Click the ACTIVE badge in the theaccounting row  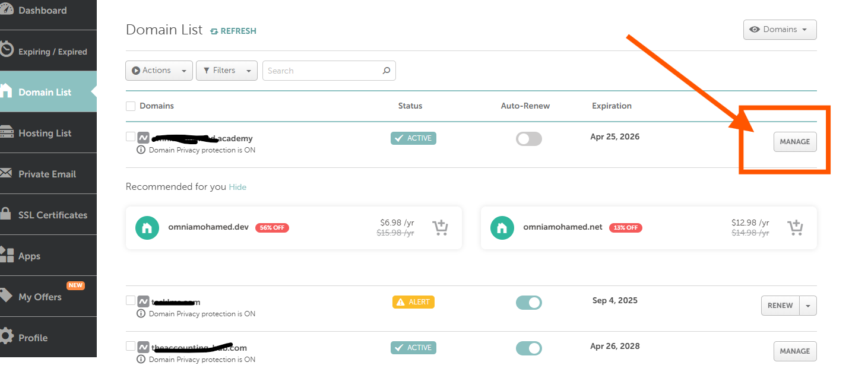[413, 348]
